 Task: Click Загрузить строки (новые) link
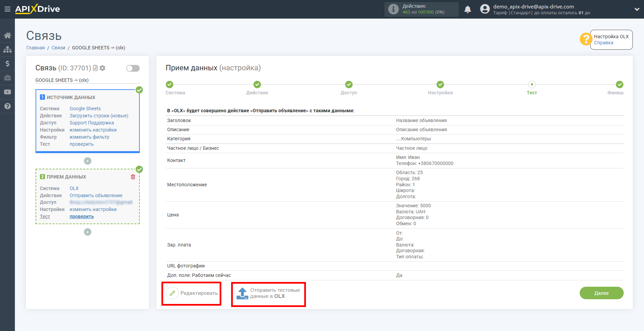(x=99, y=116)
